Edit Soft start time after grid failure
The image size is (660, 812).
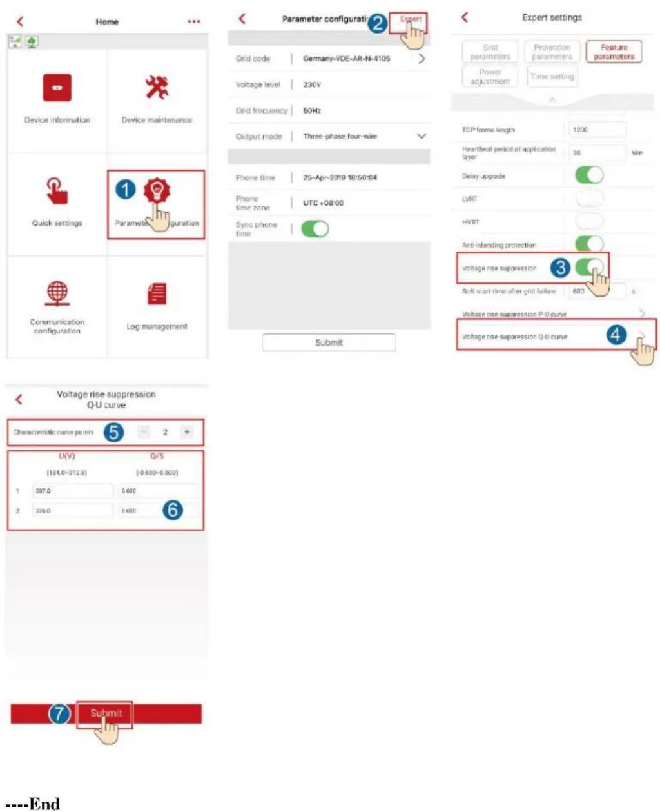(597, 291)
